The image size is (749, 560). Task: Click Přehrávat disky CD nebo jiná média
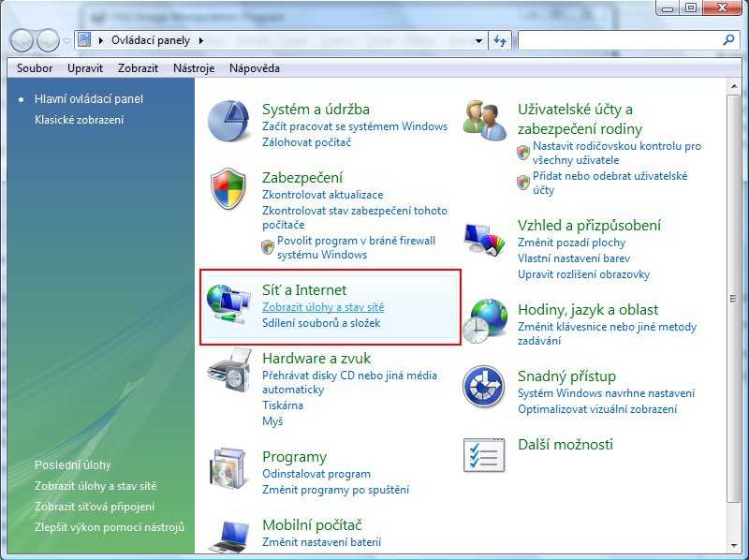pos(349,382)
